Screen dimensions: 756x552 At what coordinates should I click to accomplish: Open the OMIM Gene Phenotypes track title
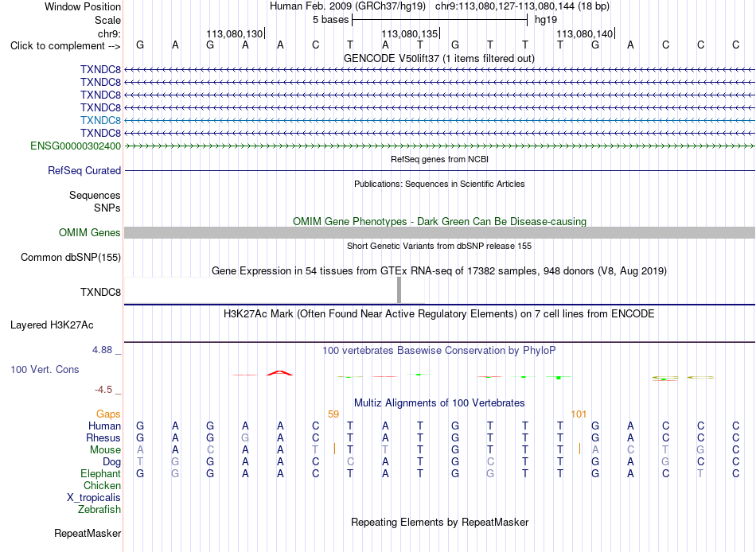[439, 221]
